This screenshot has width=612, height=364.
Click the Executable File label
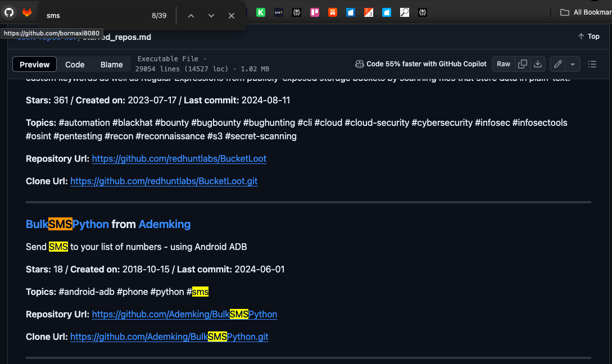coord(168,59)
